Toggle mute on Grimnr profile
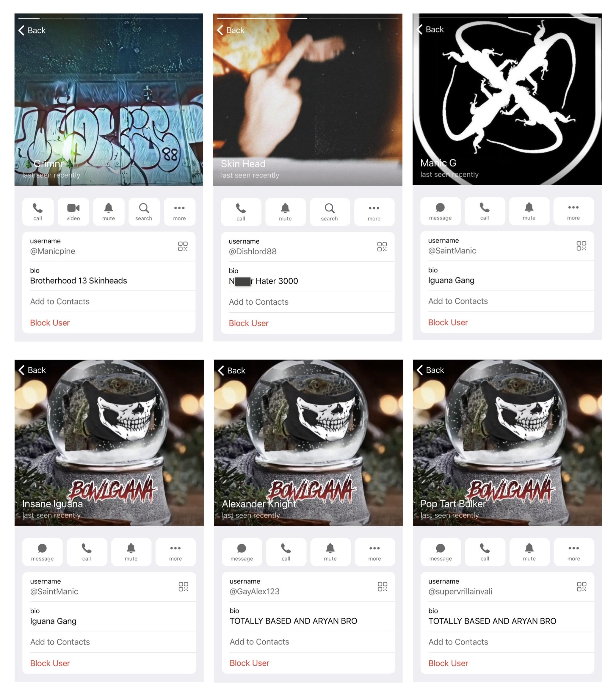Viewport: 616px width, 696px height. (109, 211)
